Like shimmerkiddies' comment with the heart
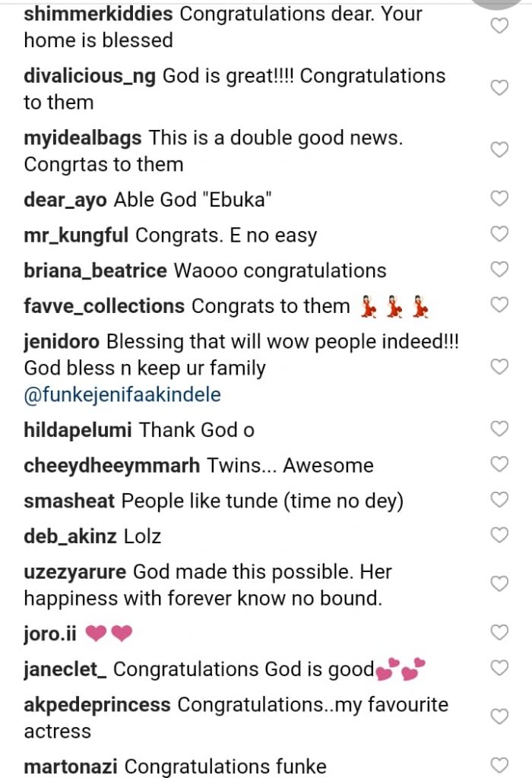This screenshot has width=532, height=778. point(499,27)
